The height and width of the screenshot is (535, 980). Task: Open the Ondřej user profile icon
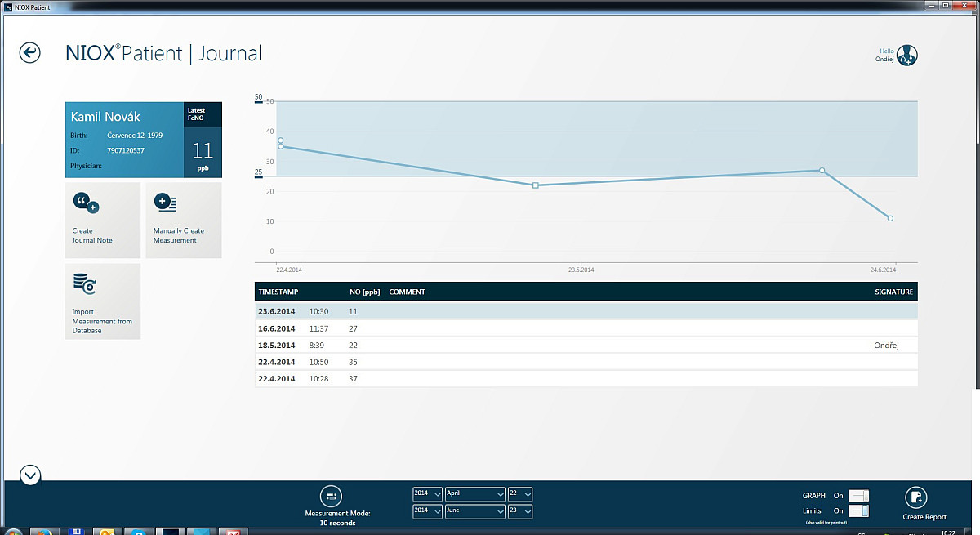tap(906, 56)
